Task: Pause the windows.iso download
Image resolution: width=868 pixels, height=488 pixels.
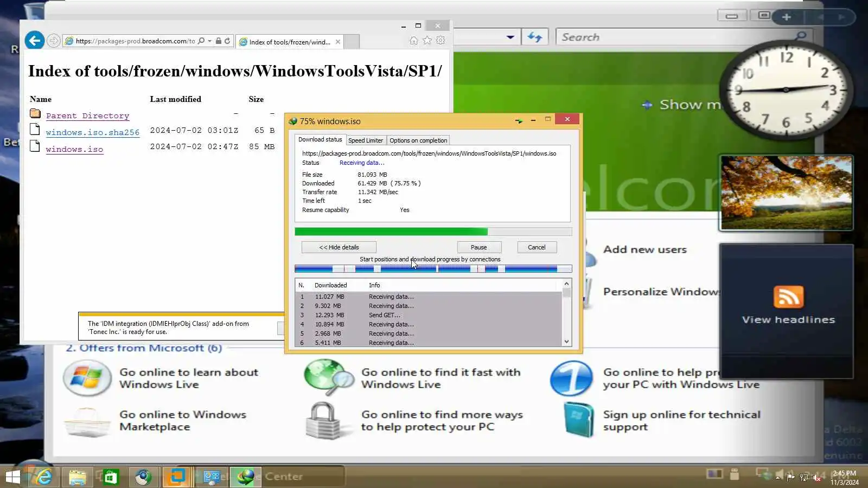Action: point(479,247)
